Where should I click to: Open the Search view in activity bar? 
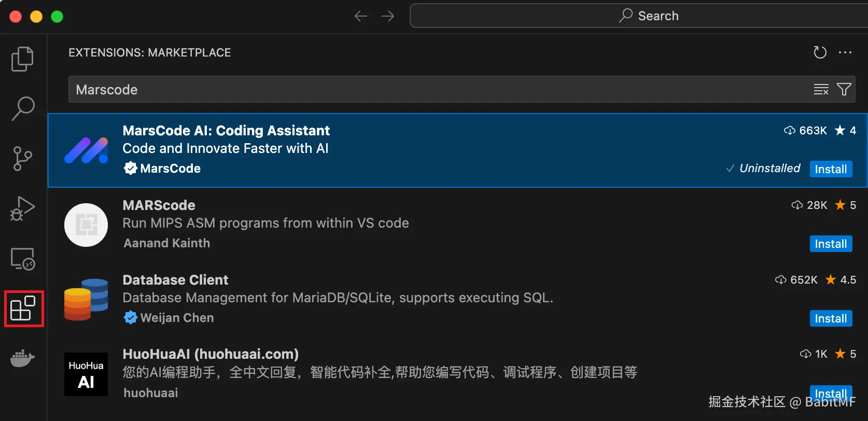click(x=23, y=108)
